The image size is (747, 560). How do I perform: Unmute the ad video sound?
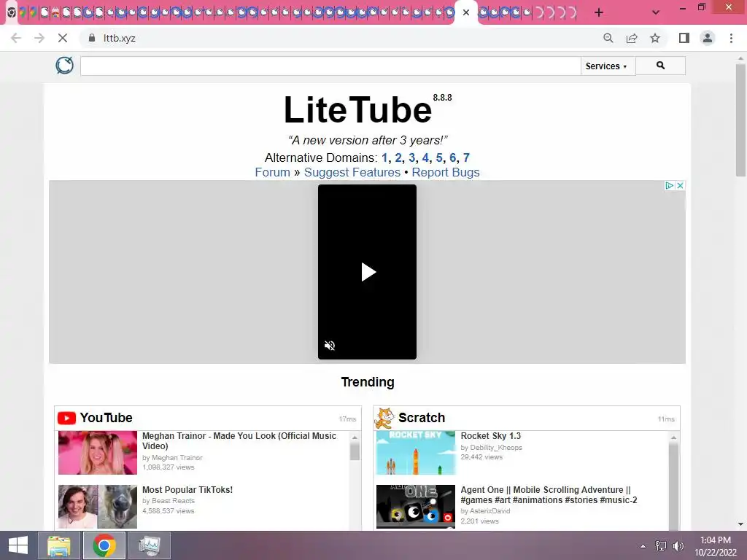click(x=330, y=345)
